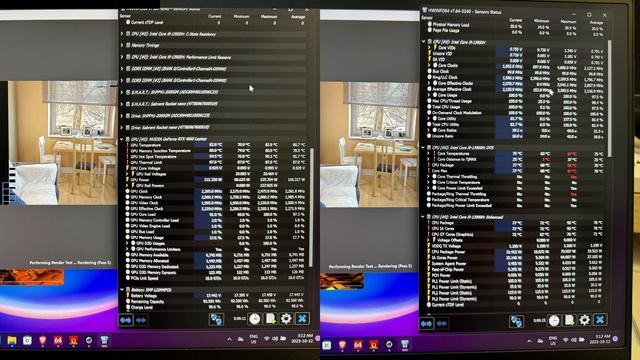Expand the S.M.A.R.T. Sabrent Rocket nano group

click(122, 104)
